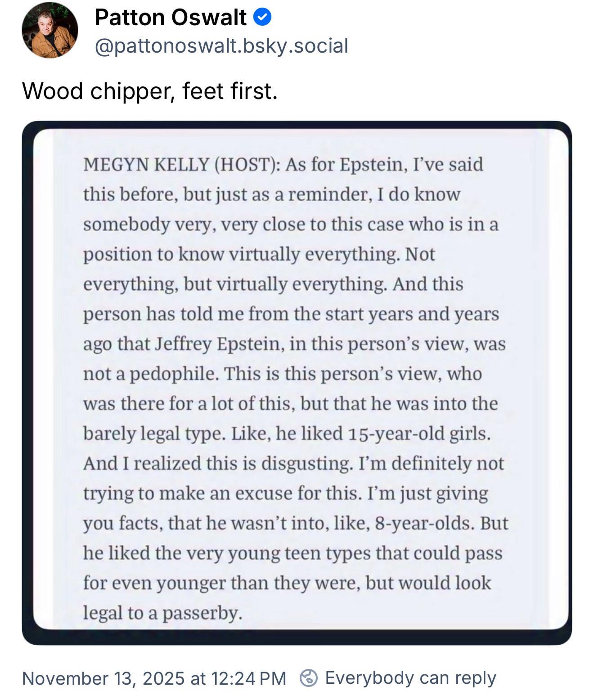Open Patton Oswalt's profile avatar
Viewport: 594px width, 700px height.
click(49, 30)
